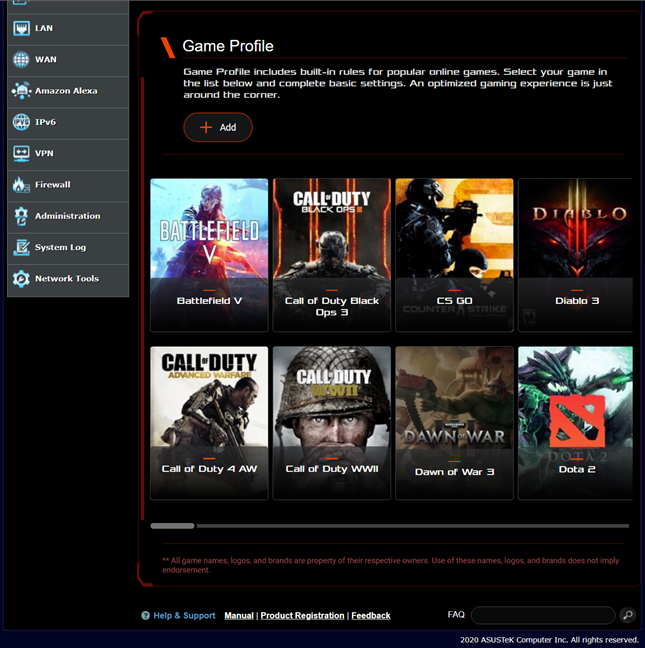Click the LAN sidebar icon
The height and width of the screenshot is (648, 645).
(x=21, y=28)
